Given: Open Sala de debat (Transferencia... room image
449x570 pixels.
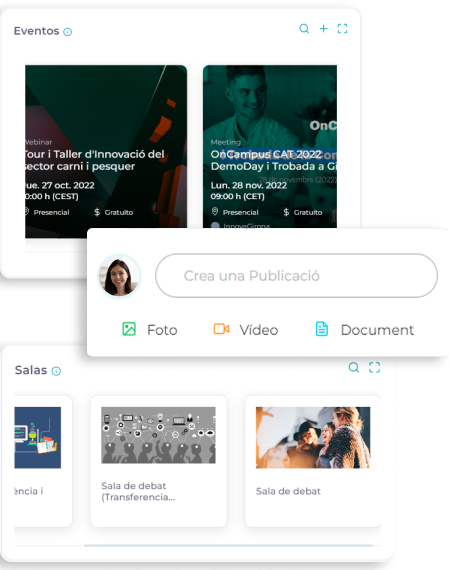Looking at the screenshot, I should coord(158,435).
